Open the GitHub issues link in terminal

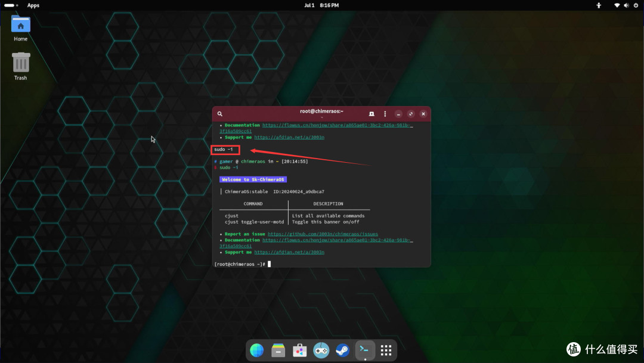tap(323, 234)
